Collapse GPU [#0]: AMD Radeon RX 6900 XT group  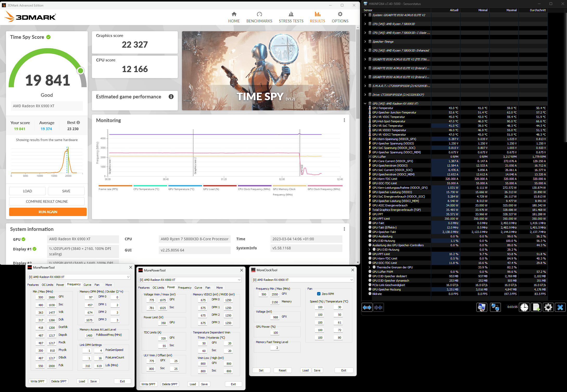[x=365, y=104]
